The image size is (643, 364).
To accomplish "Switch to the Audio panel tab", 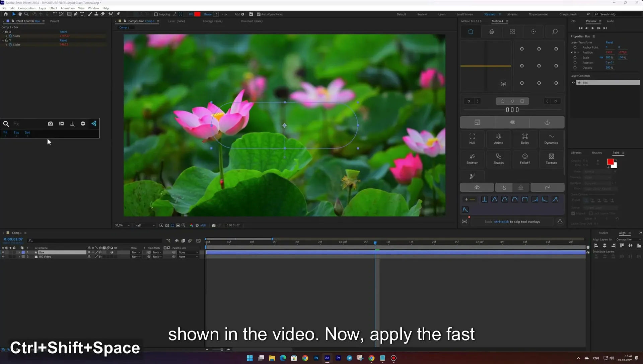I will coord(611,21).
